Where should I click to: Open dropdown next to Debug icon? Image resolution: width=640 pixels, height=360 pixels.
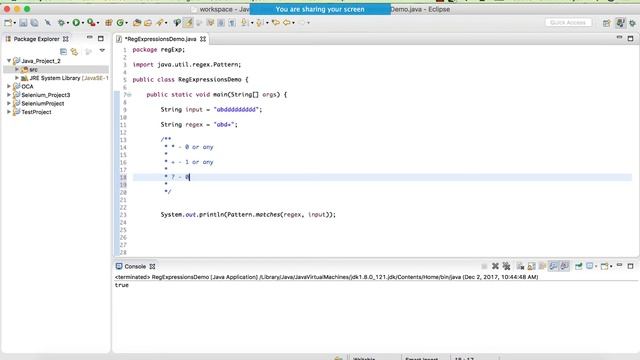point(68,23)
